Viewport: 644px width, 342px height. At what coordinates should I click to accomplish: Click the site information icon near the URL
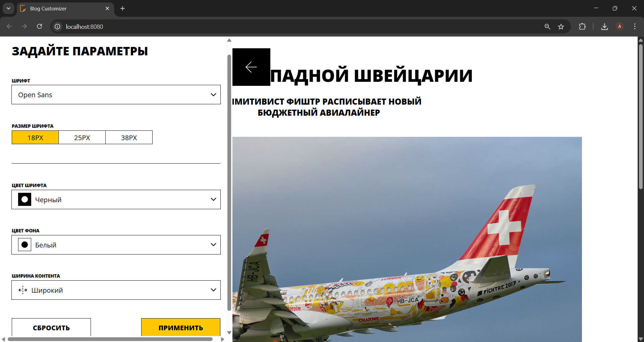58,26
